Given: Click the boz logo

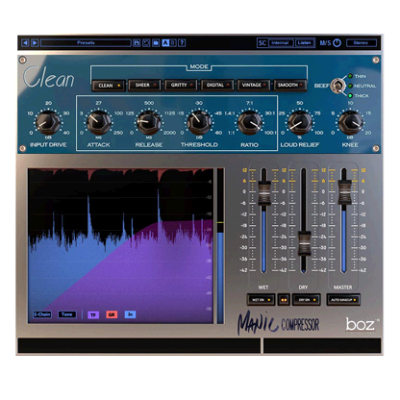Looking at the screenshot, I should [x=360, y=324].
